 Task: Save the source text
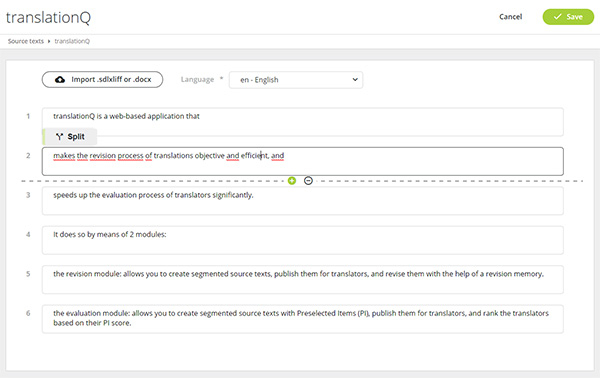(568, 16)
